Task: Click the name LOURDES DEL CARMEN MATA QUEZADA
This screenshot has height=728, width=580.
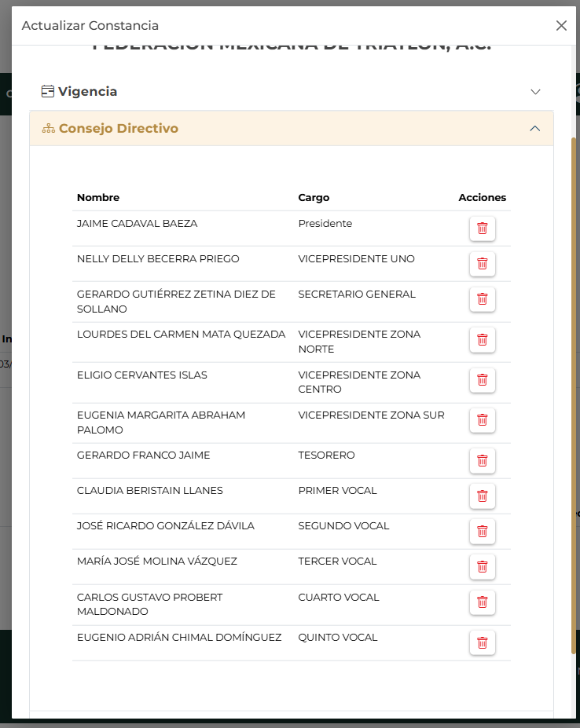Action: point(182,335)
